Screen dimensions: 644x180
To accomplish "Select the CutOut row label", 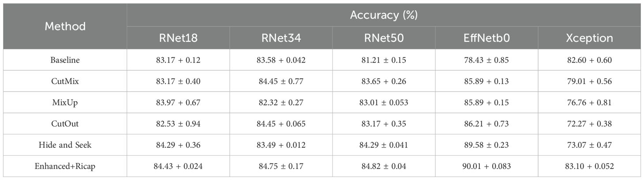I will [65, 124].
